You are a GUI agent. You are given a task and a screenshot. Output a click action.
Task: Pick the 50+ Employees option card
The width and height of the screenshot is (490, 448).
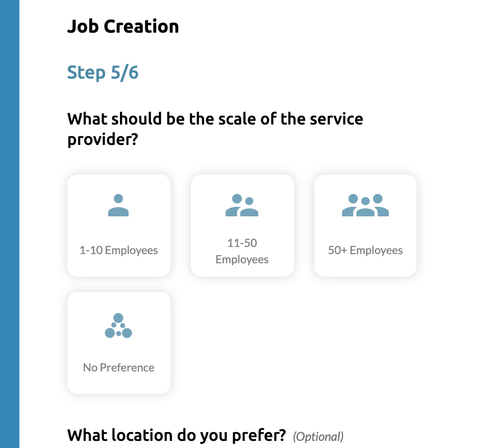(x=365, y=226)
